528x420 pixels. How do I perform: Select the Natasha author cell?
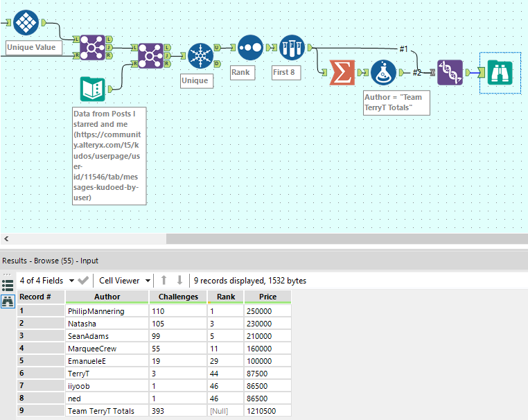pyautogui.click(x=107, y=324)
